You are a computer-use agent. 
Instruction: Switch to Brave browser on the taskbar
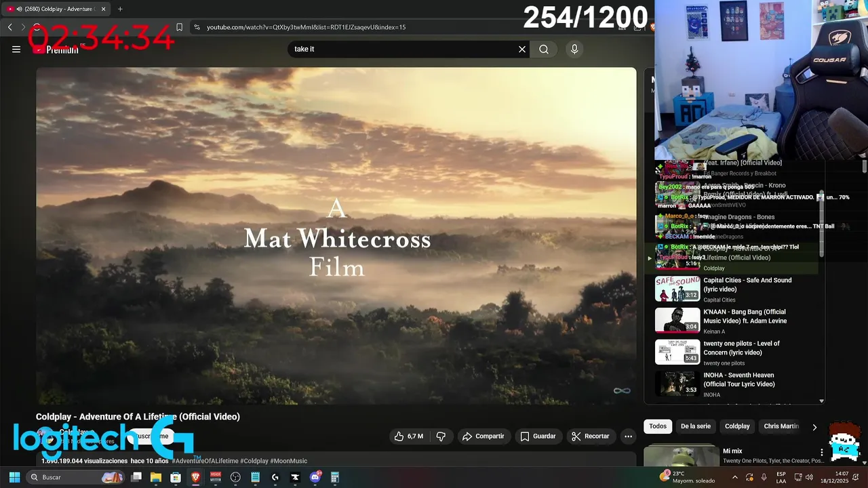click(195, 477)
